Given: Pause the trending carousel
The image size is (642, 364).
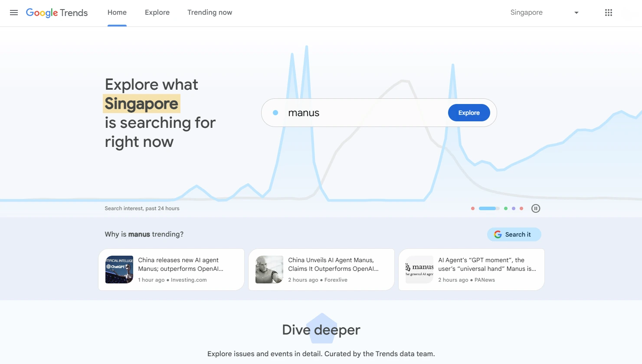Looking at the screenshot, I should 536,208.
